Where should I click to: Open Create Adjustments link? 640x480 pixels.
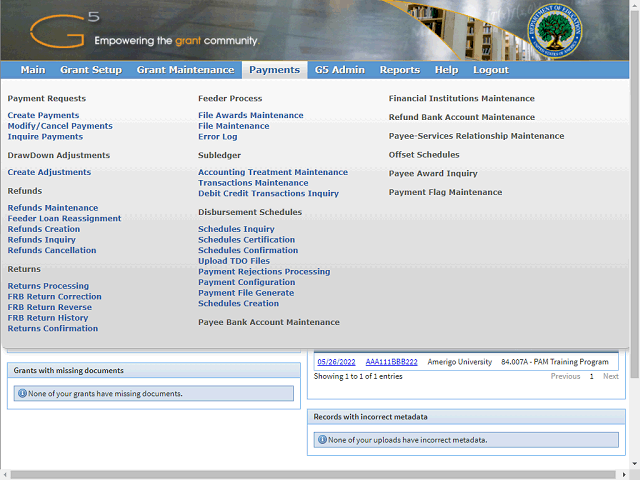(49, 172)
